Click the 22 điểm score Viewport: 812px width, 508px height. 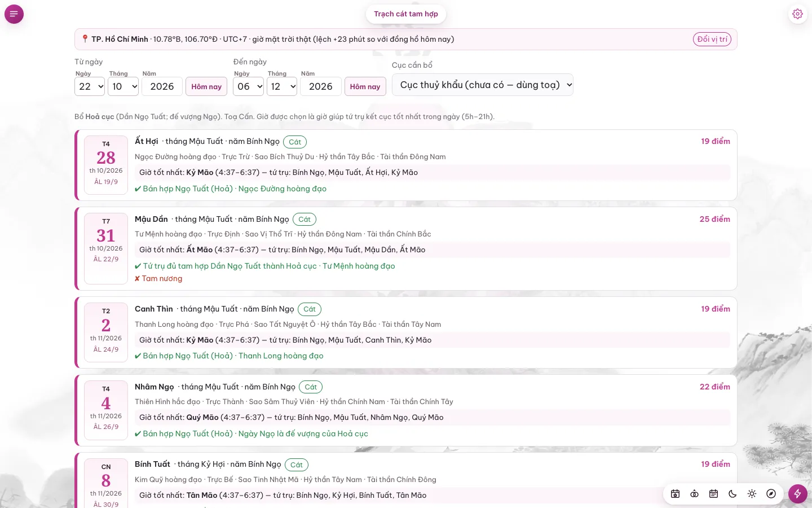tap(715, 387)
